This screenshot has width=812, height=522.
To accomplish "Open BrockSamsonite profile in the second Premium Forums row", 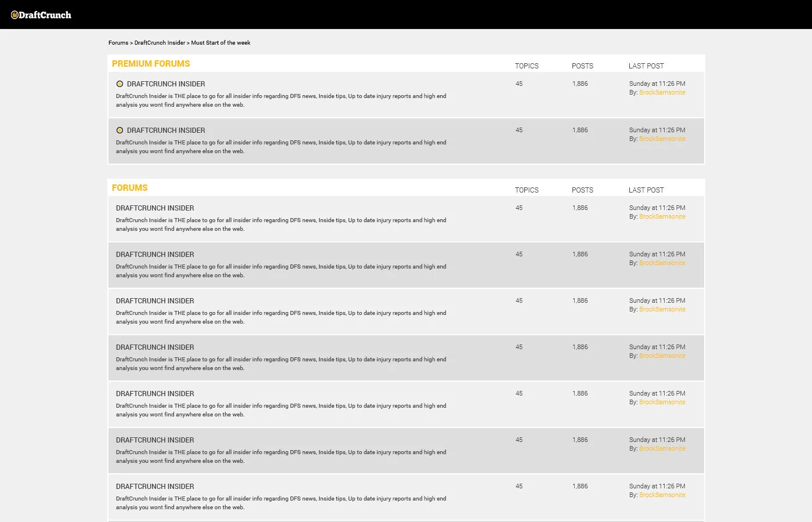I will (662, 139).
